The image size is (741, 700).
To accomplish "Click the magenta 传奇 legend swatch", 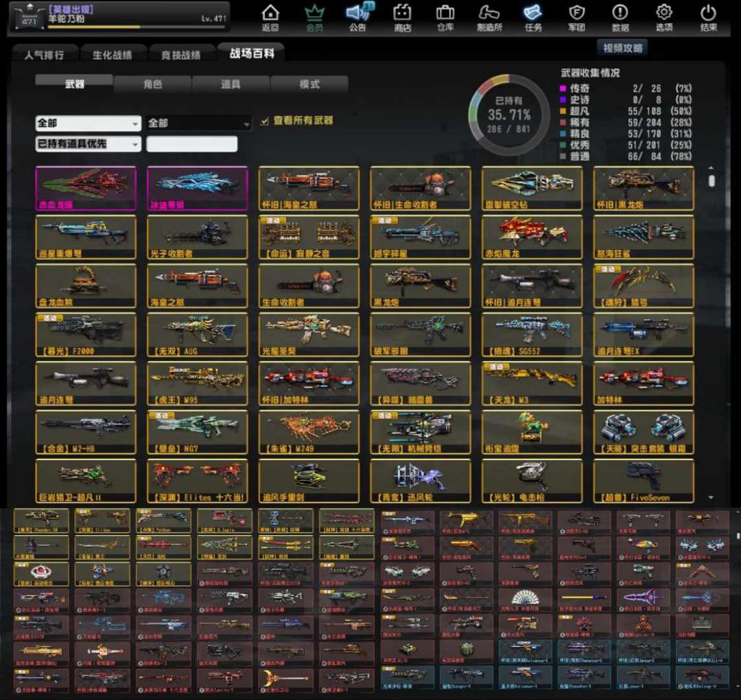I will [564, 89].
